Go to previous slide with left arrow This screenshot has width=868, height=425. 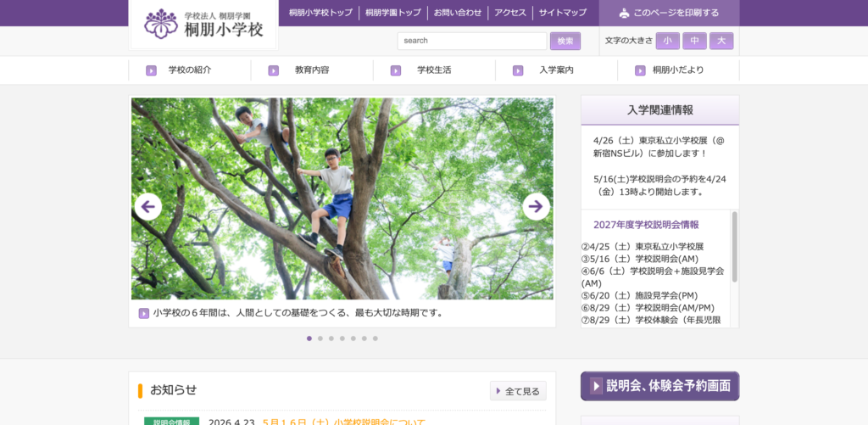pos(148,206)
